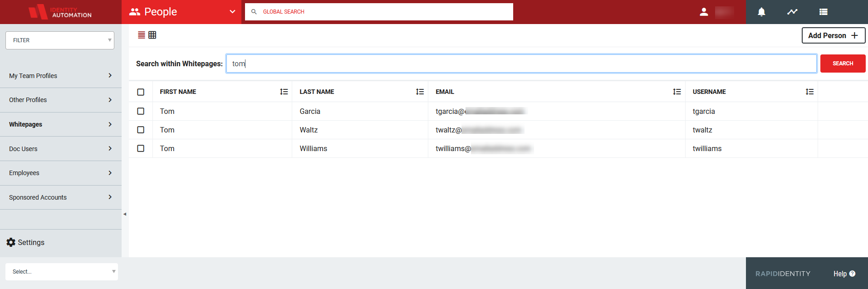Open the FILTER dropdown
Viewport: 868px width, 289px height.
pyautogui.click(x=60, y=40)
